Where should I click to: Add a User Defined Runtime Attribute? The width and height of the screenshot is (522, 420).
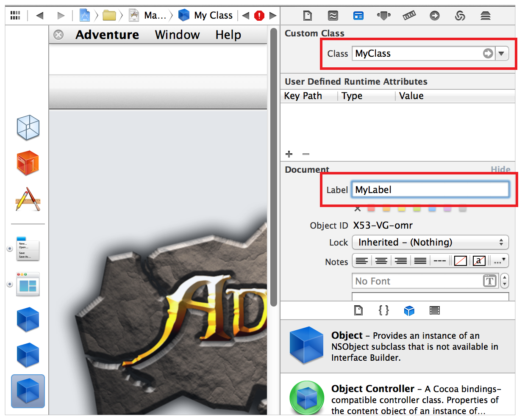click(x=289, y=154)
